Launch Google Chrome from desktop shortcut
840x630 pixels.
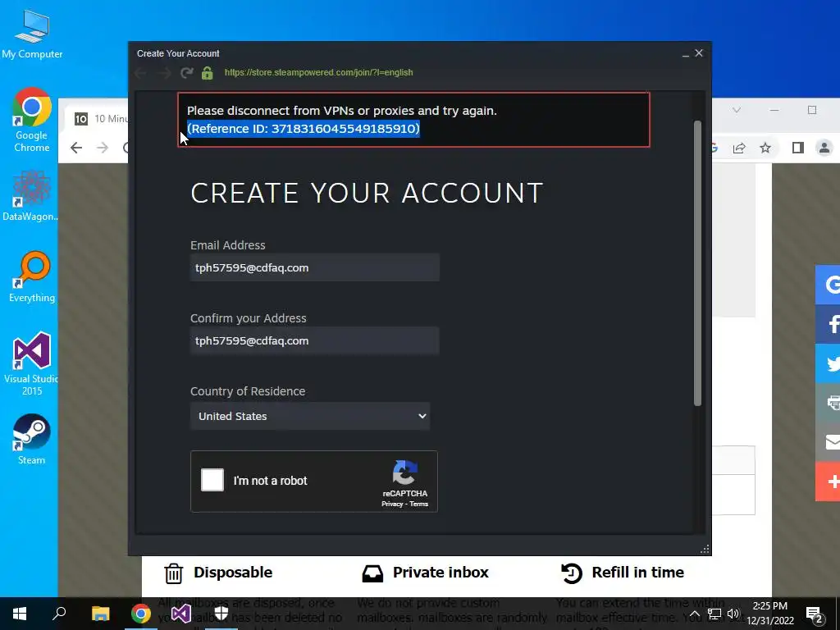32,120
